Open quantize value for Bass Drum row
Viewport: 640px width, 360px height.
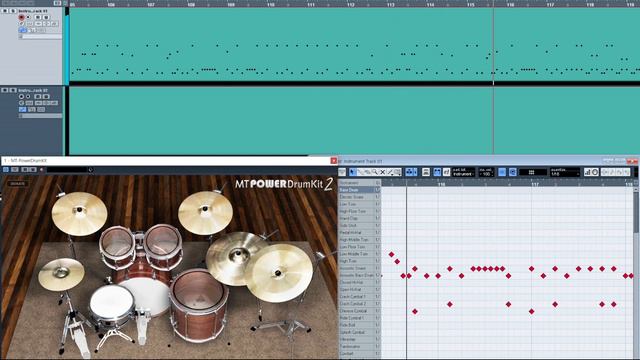click(x=378, y=190)
